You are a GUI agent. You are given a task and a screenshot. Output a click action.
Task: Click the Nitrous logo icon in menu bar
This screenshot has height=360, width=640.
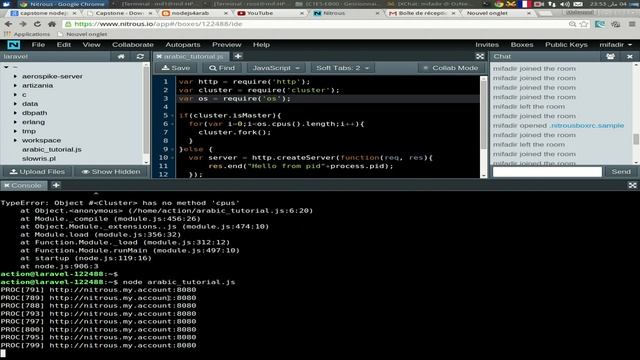[x=13, y=45]
